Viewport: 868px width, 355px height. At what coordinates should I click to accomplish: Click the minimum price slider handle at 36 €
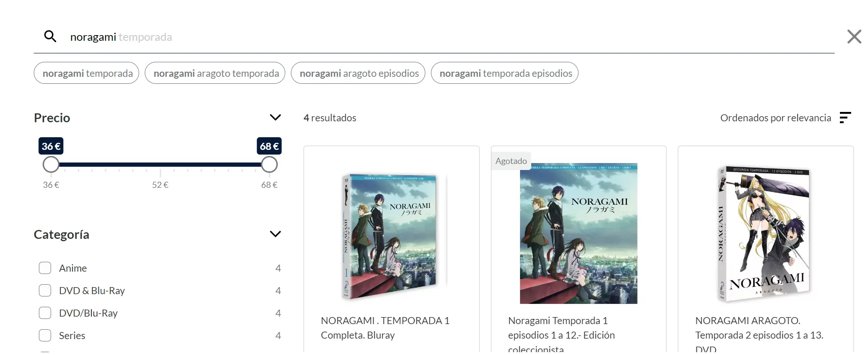[x=51, y=164]
